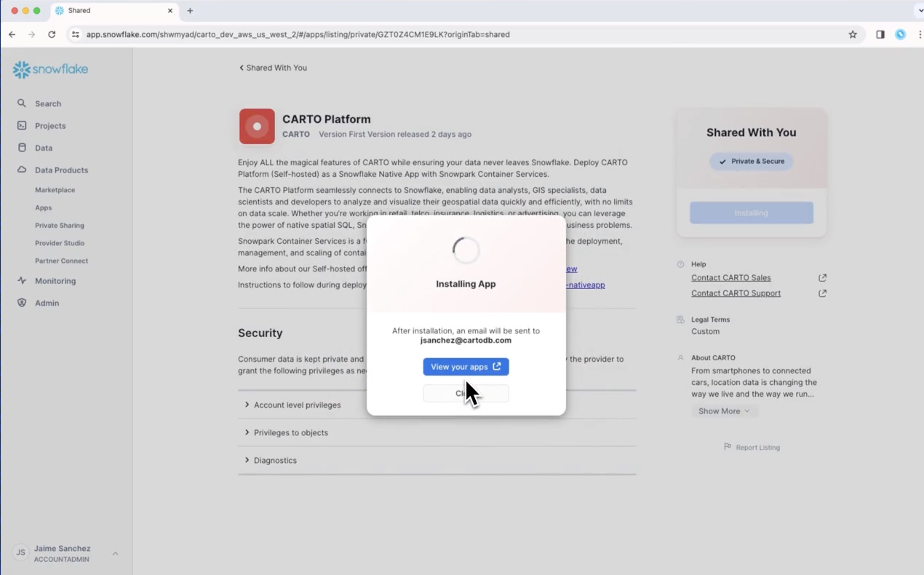The width and height of the screenshot is (924, 575).
Task: Click the Monitoring activity icon
Action: 22,281
